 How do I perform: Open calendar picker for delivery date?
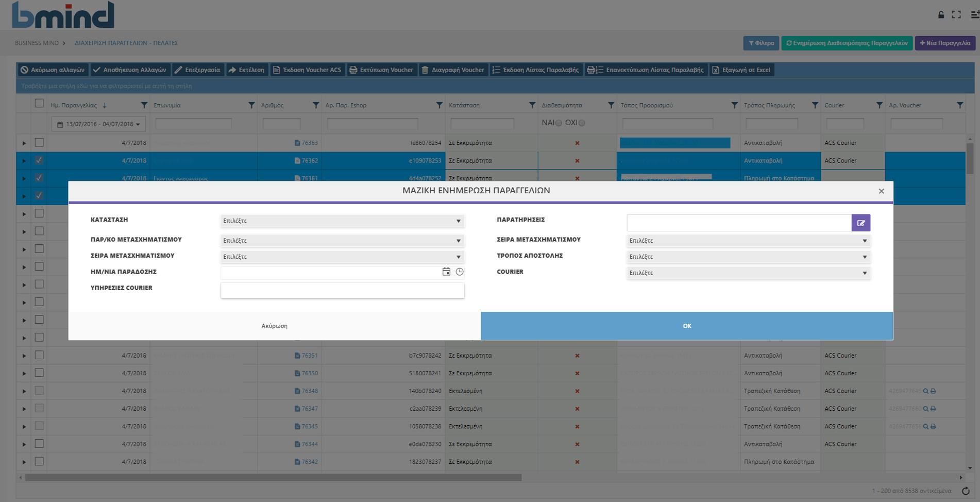pos(446,272)
